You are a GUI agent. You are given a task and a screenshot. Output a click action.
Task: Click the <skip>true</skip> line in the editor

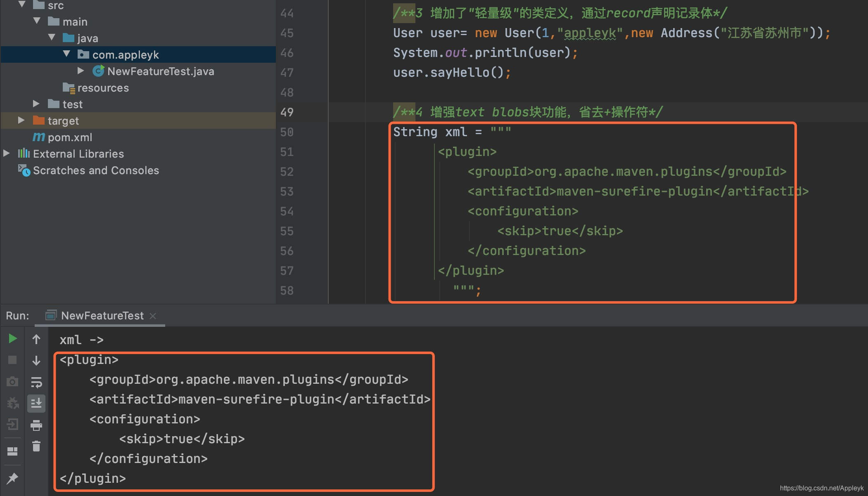(x=560, y=231)
